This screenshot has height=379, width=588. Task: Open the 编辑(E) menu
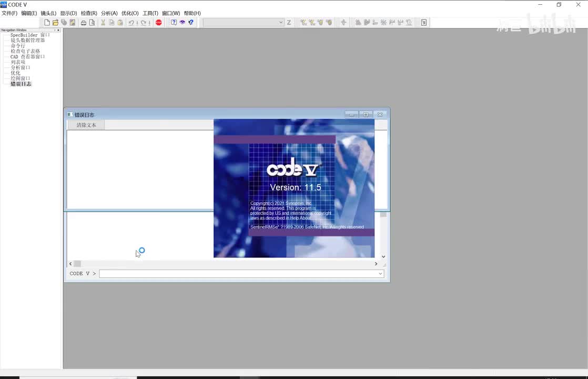[29, 13]
